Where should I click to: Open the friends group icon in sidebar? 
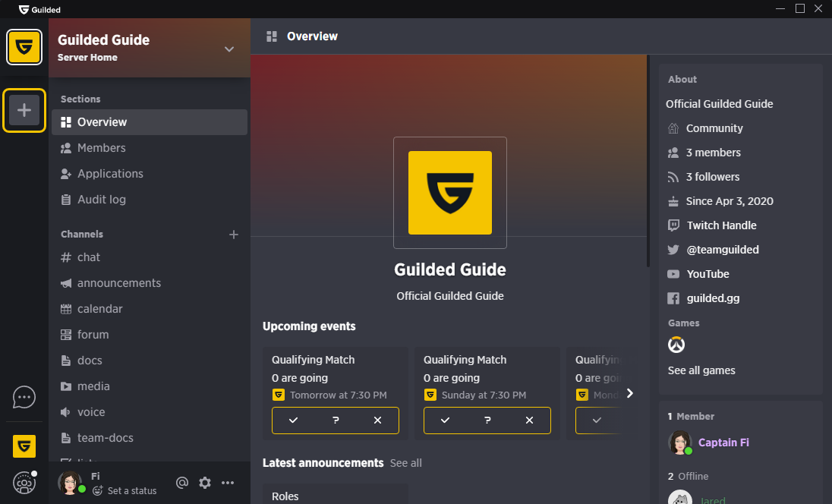tap(24, 482)
